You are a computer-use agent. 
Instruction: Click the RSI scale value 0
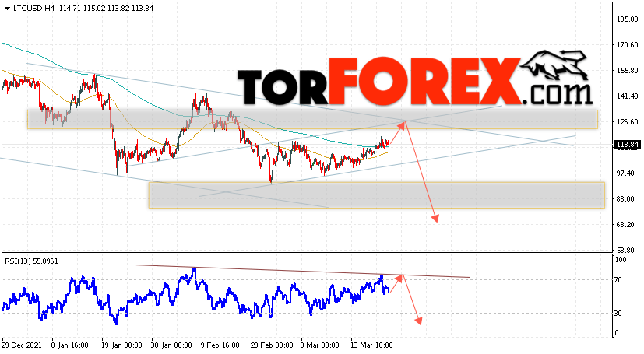tap(617, 333)
